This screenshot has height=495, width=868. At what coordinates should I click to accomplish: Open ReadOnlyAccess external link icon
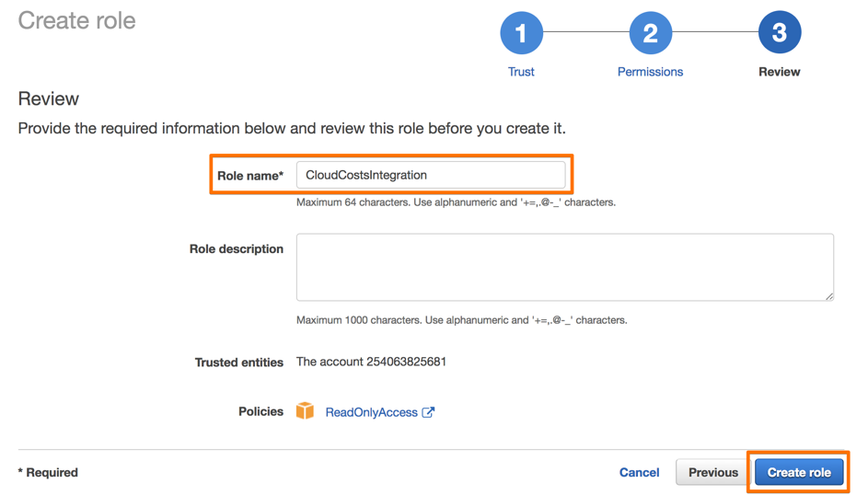coord(428,412)
